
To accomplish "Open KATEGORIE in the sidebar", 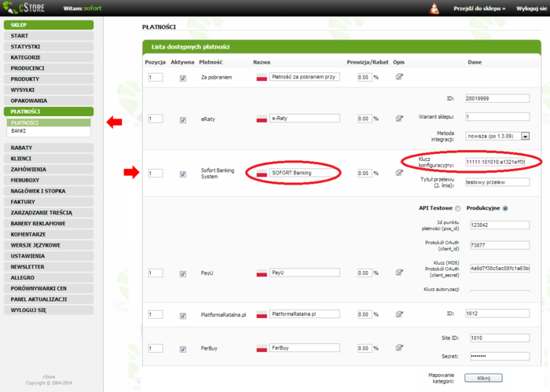I will pos(49,57).
